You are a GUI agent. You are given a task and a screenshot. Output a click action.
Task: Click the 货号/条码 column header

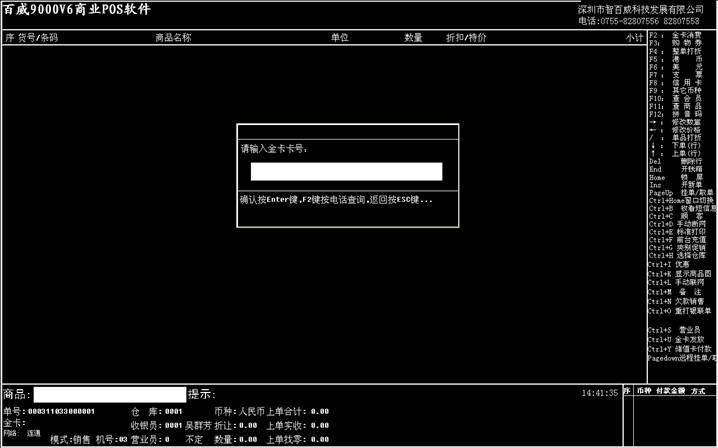[38, 38]
